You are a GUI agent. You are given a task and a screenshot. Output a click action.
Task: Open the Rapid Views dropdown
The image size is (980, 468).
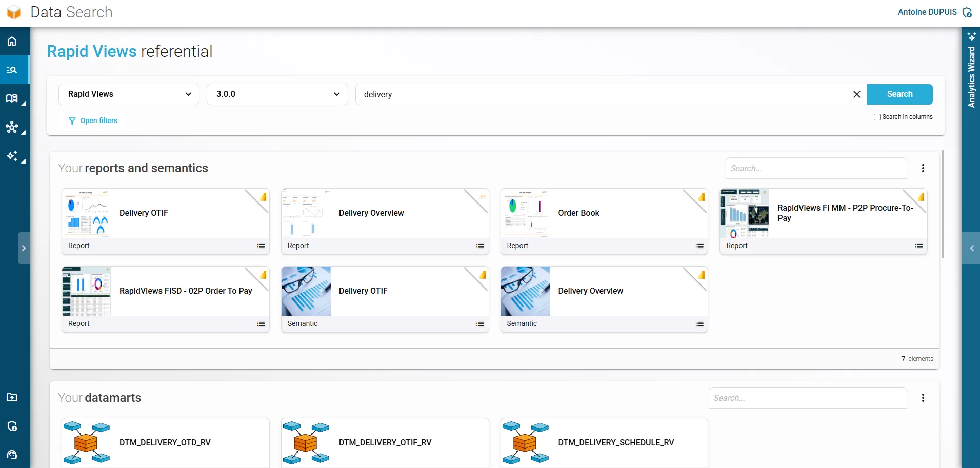(129, 94)
